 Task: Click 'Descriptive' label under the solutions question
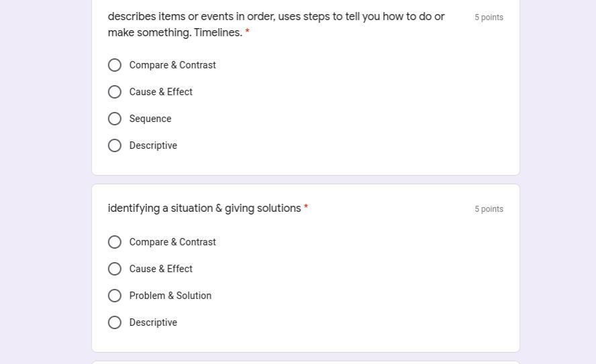153,322
